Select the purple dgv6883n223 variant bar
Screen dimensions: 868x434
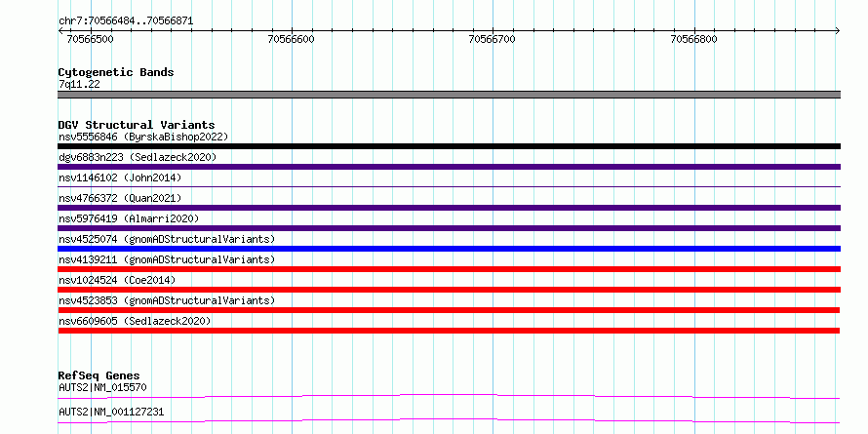coord(449,167)
